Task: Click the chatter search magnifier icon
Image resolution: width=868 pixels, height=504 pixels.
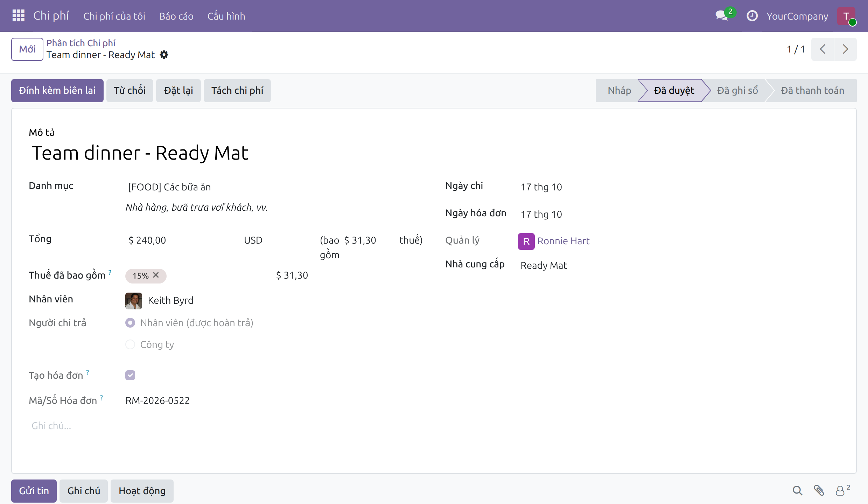Action: click(797, 491)
